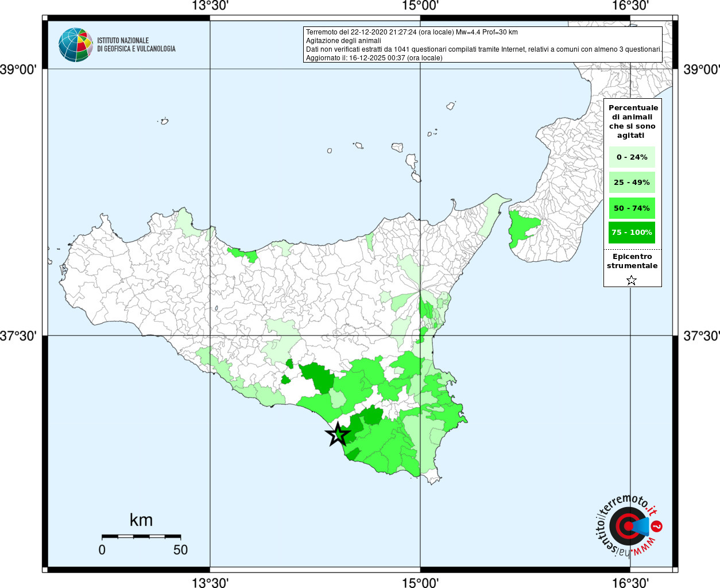Click the legend epicenter star symbol
Image resolution: width=720 pixels, height=588 pixels.
(632, 280)
